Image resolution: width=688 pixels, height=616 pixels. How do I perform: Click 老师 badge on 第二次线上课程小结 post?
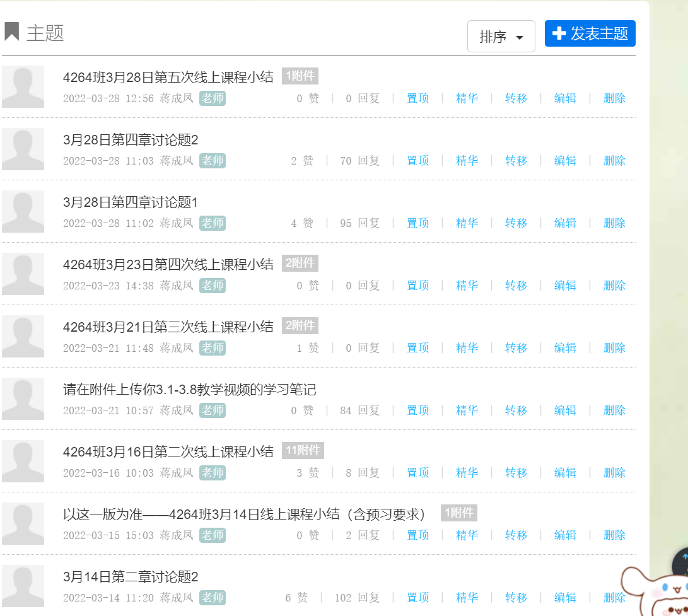(213, 473)
